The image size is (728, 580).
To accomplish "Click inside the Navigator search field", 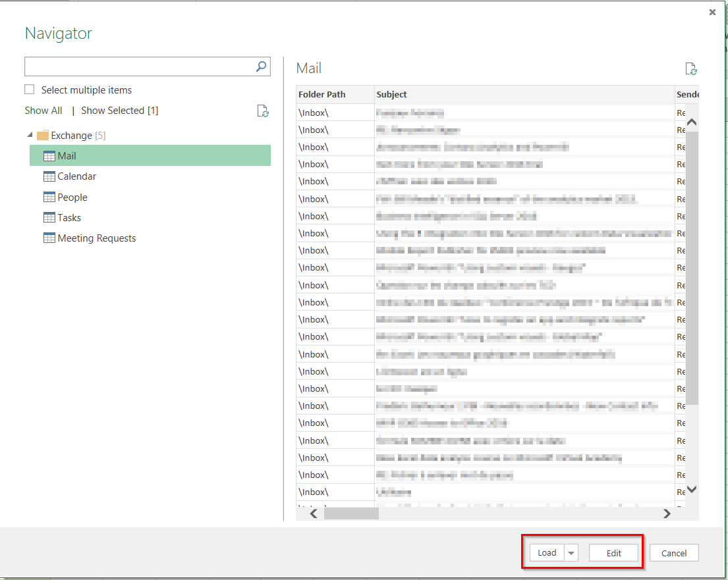I will click(x=138, y=66).
